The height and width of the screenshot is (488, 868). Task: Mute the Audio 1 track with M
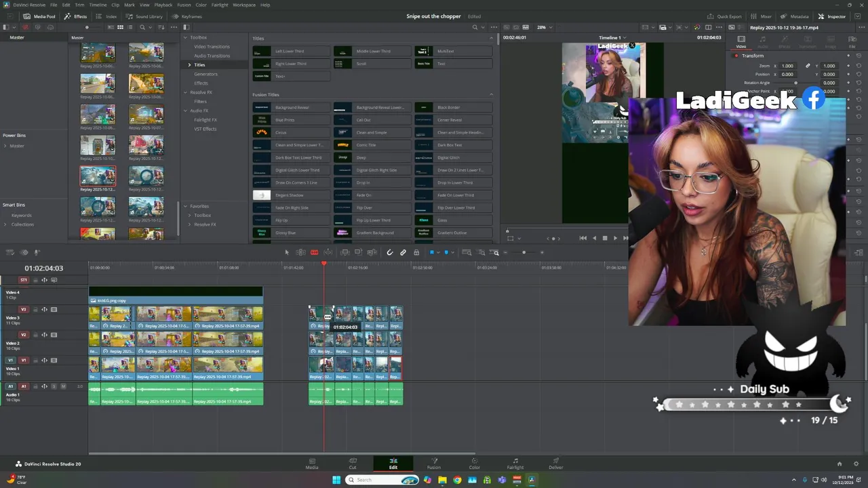coord(63,386)
